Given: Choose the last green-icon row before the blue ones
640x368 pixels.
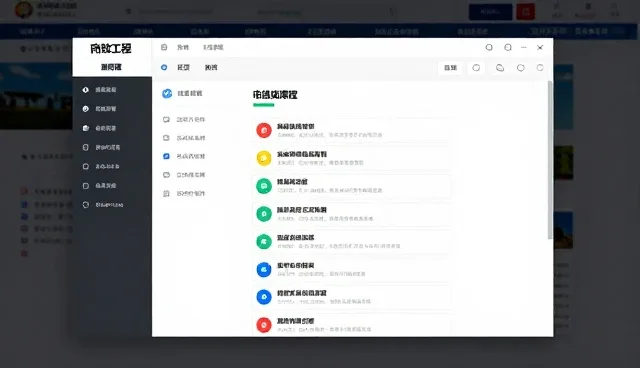Looking at the screenshot, I should (352, 241).
